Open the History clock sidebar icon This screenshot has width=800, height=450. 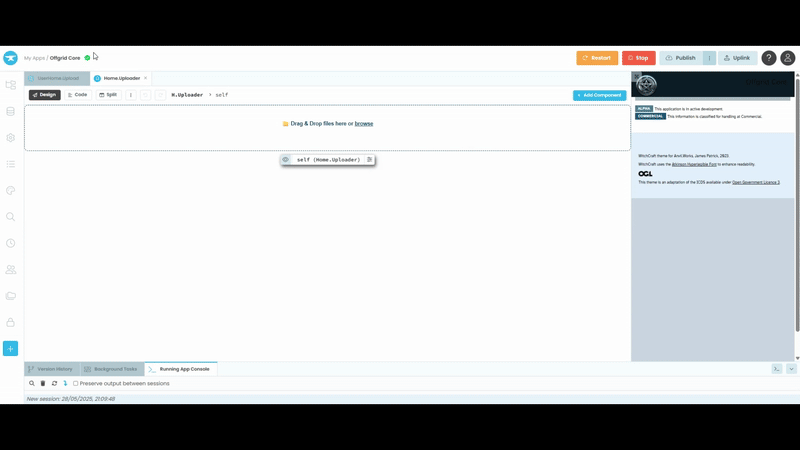coord(11,243)
